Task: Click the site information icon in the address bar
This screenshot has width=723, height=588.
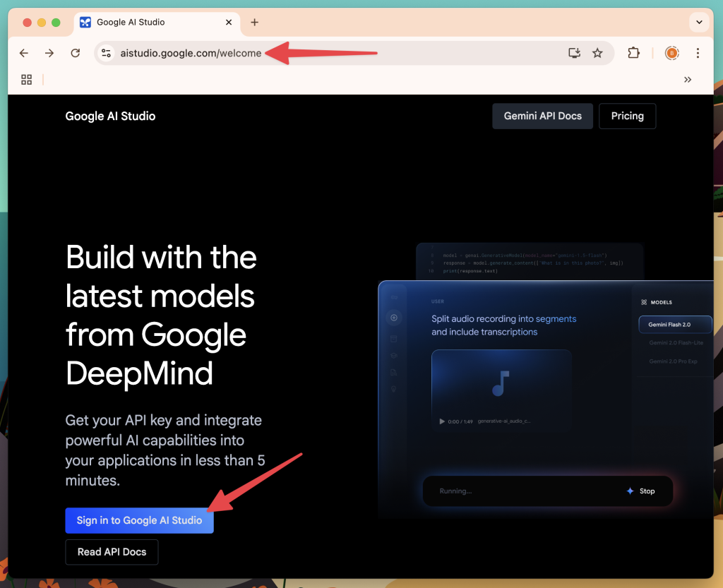Action: coord(106,53)
